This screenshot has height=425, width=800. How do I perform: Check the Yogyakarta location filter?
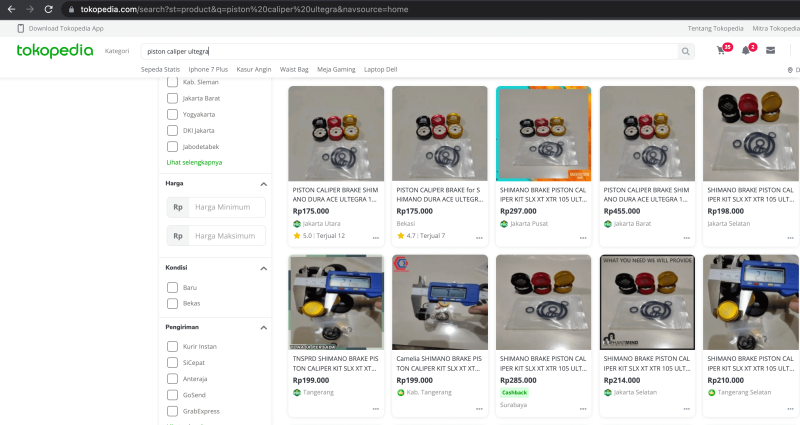(x=172, y=114)
